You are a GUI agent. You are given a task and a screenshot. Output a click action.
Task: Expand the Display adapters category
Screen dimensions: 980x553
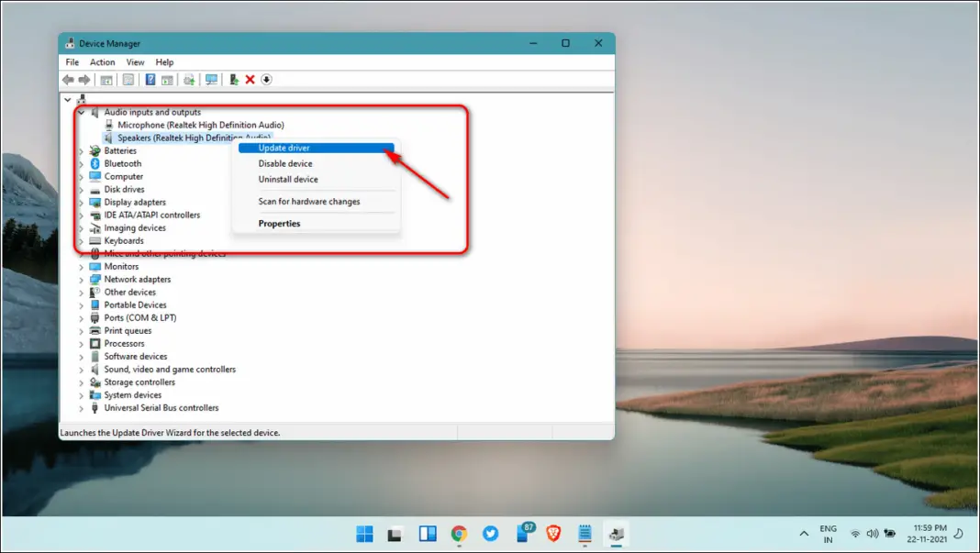tap(82, 202)
